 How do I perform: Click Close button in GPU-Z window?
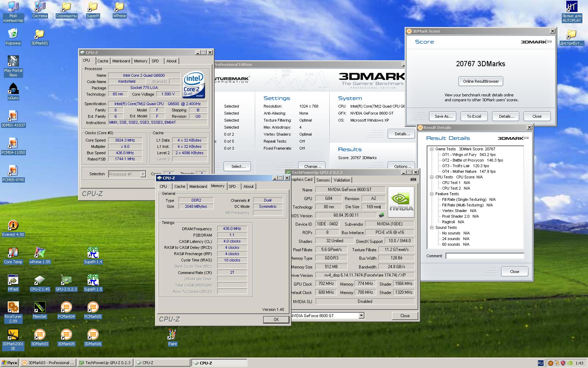pyautogui.click(x=405, y=316)
